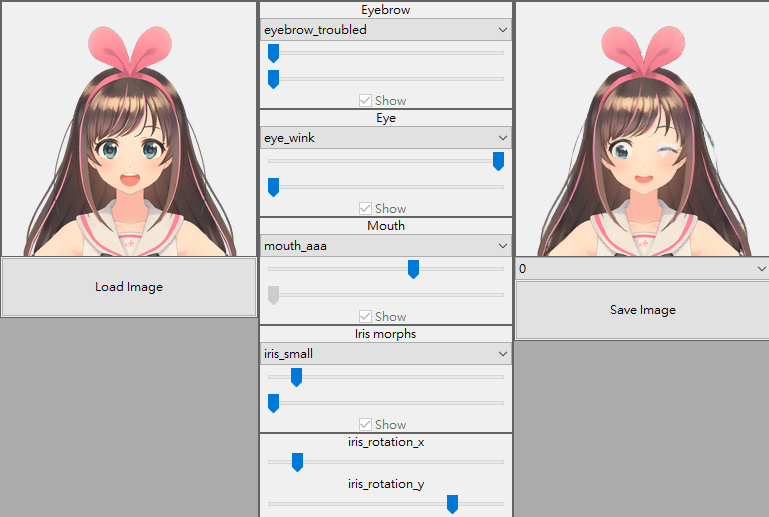769x517 pixels.
Task: Click the disabled second Mouth slider handle
Action: [274, 295]
